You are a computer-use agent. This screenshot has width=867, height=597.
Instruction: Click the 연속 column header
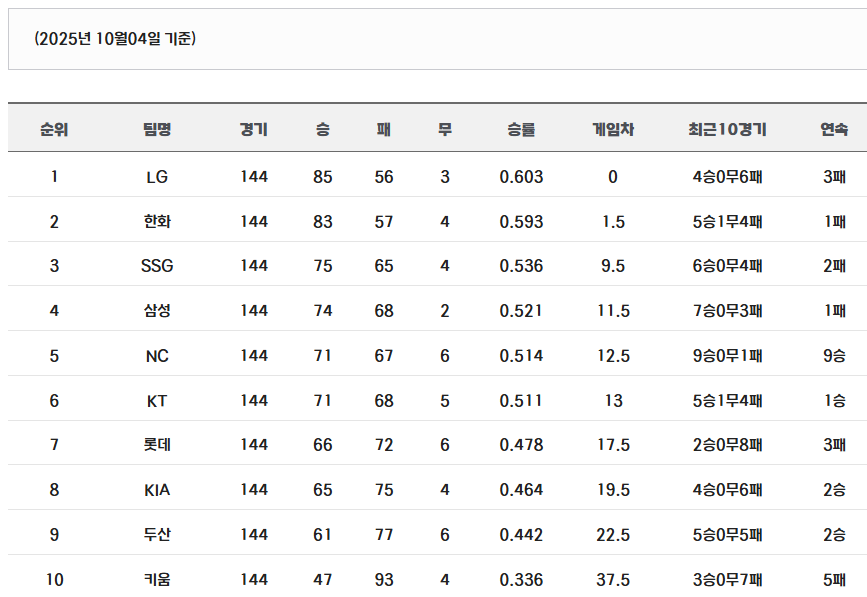click(834, 129)
